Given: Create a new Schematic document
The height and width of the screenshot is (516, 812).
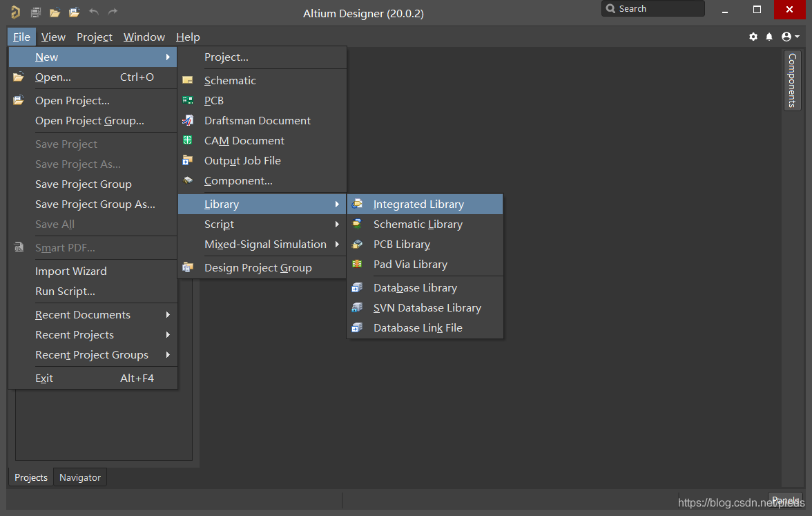Looking at the screenshot, I should pos(230,80).
